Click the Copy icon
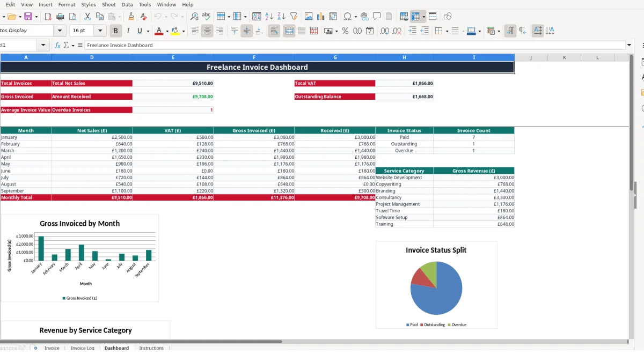 click(99, 17)
